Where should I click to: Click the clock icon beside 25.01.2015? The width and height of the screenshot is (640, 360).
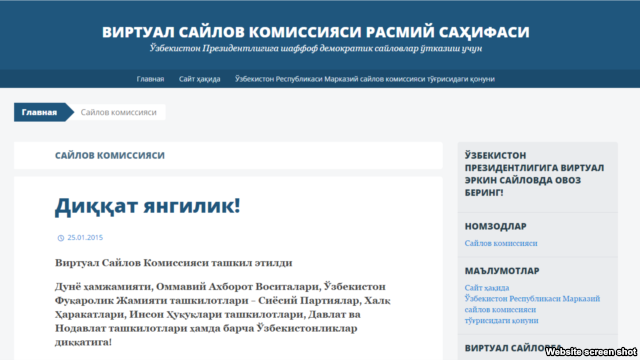(x=61, y=238)
